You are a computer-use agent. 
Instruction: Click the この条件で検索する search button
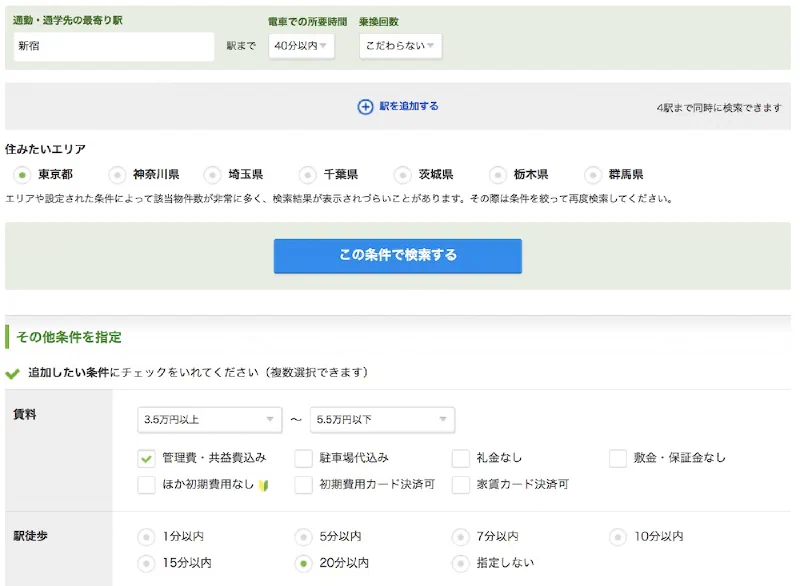[397, 256]
